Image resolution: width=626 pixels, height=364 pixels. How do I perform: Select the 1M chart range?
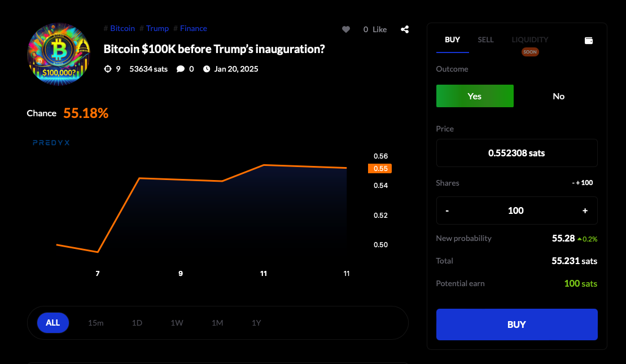(x=217, y=323)
